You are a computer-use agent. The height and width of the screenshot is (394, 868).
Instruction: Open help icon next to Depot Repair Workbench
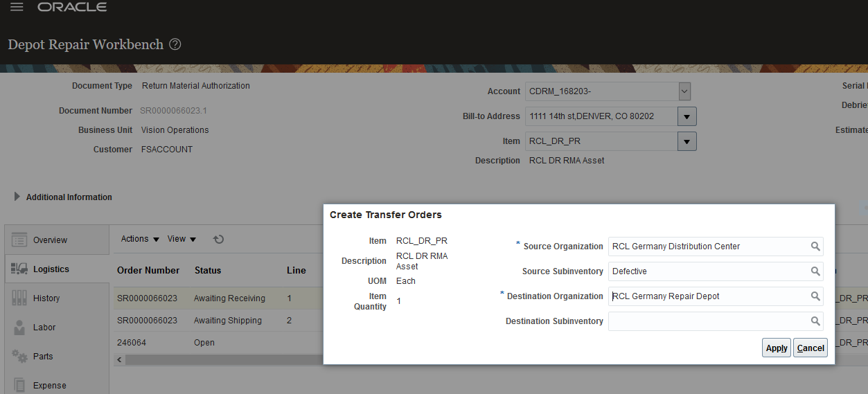175,44
